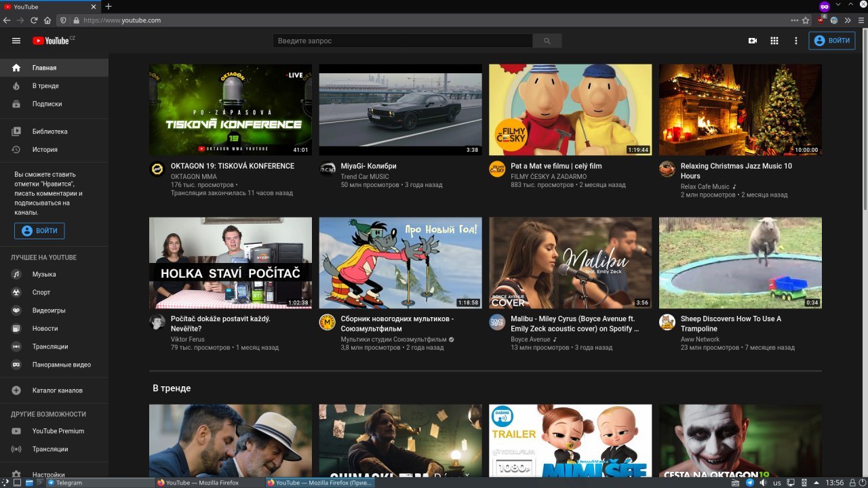The image size is (868, 488).
Task: Open page actions three-dot menu in address bar
Action: coord(794,20)
